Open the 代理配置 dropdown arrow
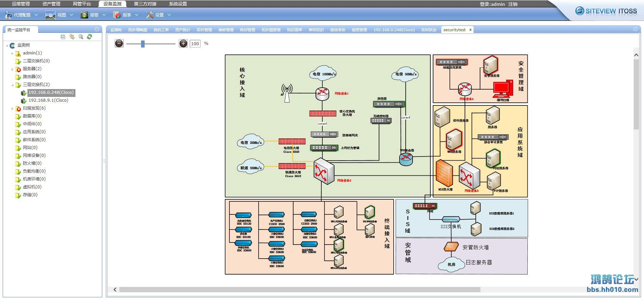The width and height of the screenshot is (644, 299). (36, 15)
